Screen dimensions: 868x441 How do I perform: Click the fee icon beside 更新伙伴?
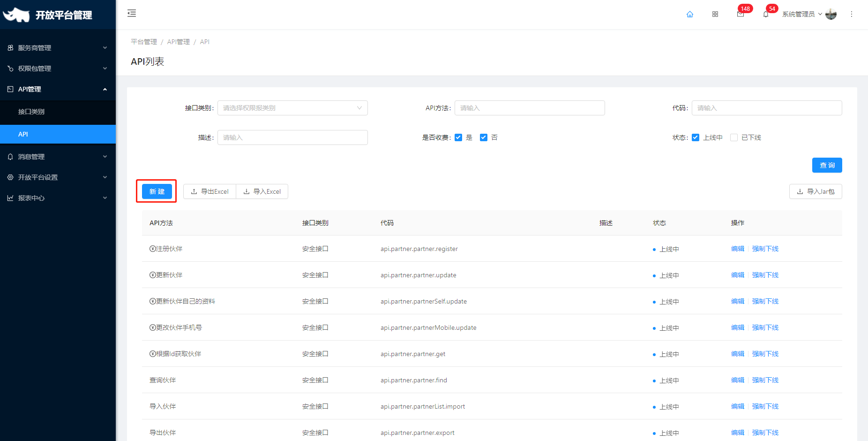153,275
